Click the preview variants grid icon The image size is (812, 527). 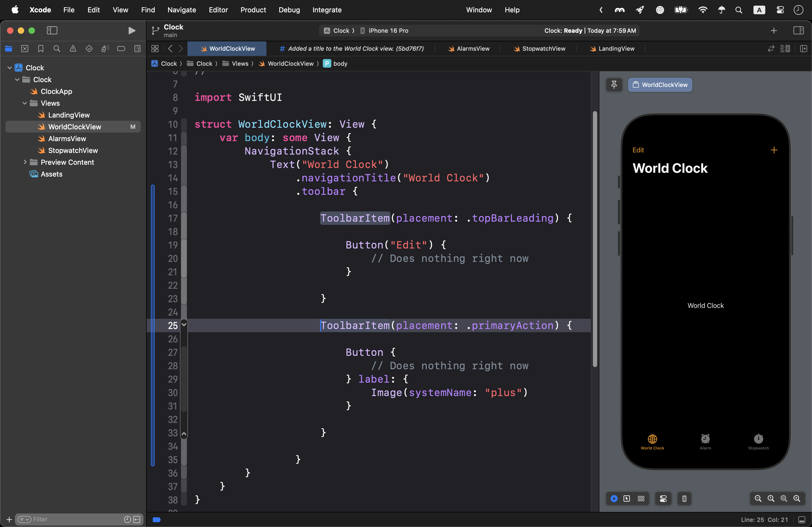(641, 499)
